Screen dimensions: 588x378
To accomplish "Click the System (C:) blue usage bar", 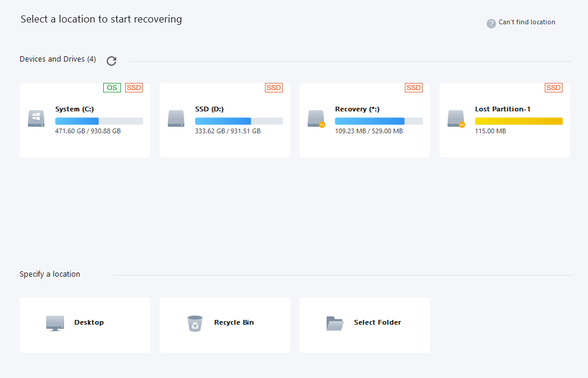I will click(99, 121).
